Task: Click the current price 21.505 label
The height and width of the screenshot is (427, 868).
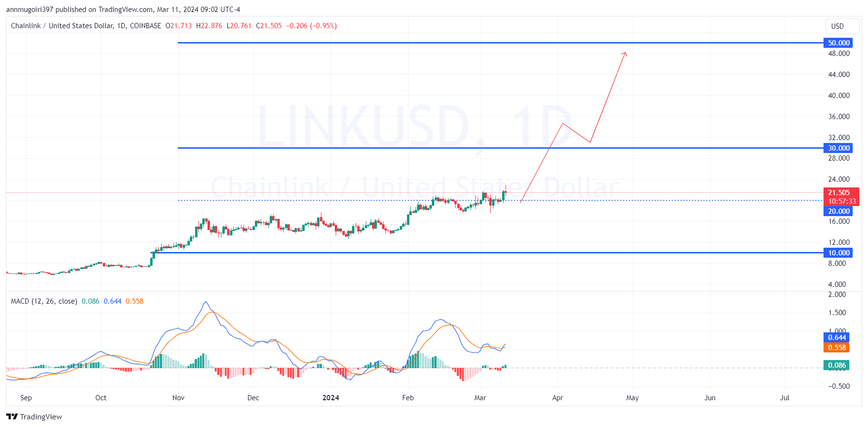Action: coord(839,193)
